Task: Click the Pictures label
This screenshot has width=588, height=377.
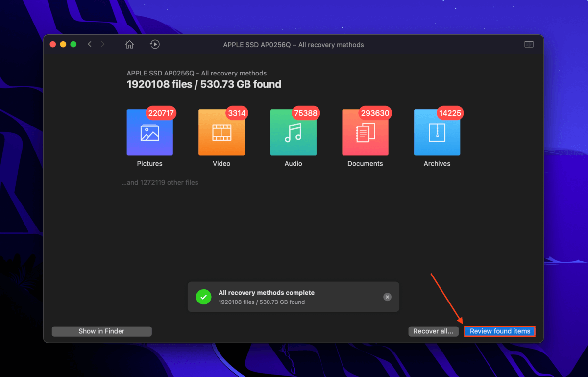Action: [149, 164]
